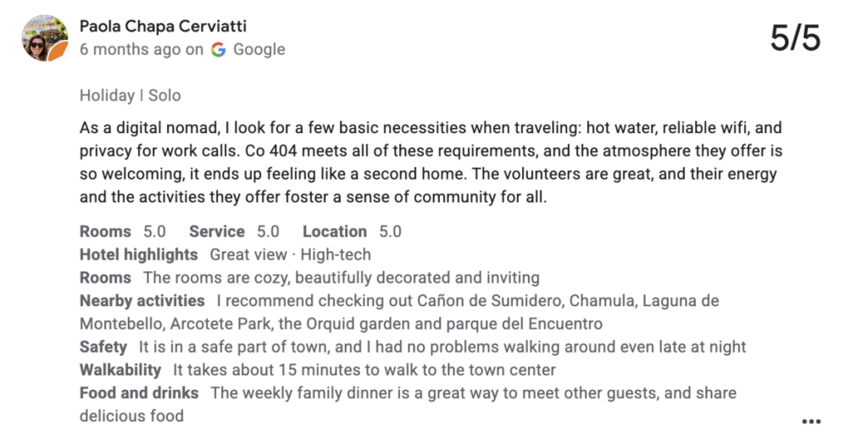
Task: Click the "Walkability" section label
Action: click(x=120, y=369)
